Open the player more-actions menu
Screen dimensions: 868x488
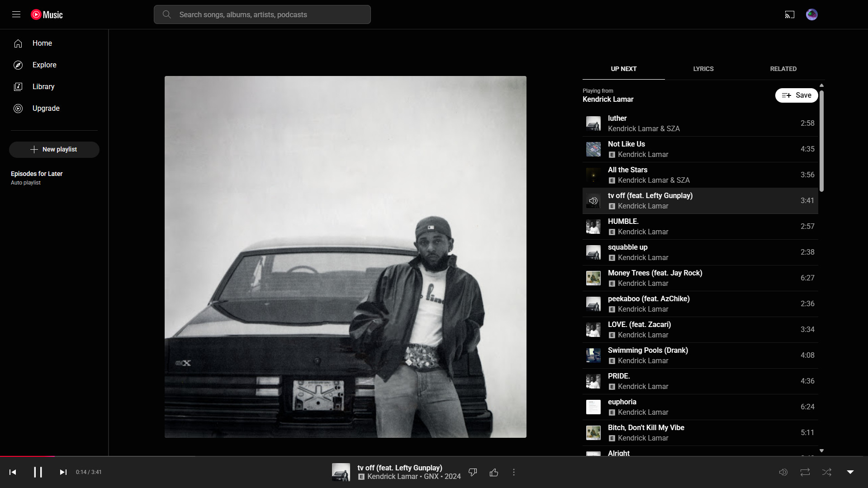[514, 472]
